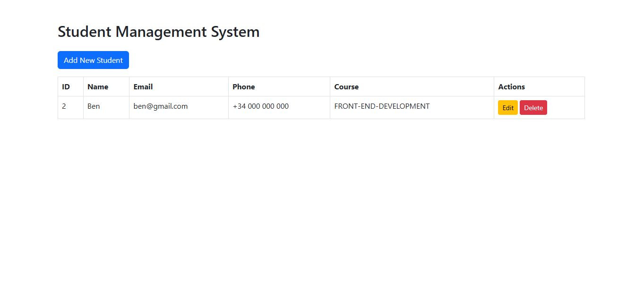Edit the student record for Ben
644x285 pixels.
pyautogui.click(x=507, y=108)
